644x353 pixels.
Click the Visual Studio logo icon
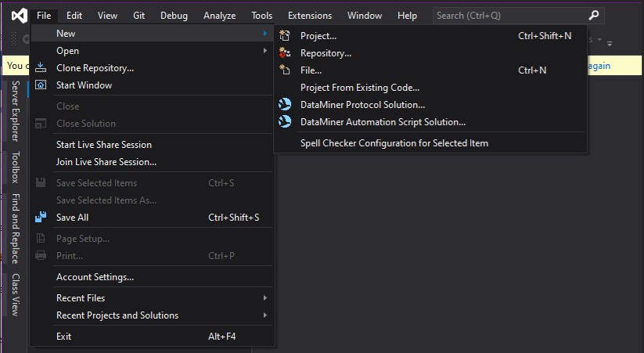[20, 16]
